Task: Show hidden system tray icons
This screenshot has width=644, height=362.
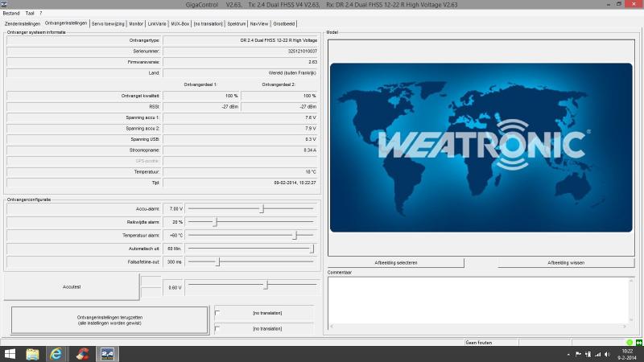Action: [x=568, y=354]
